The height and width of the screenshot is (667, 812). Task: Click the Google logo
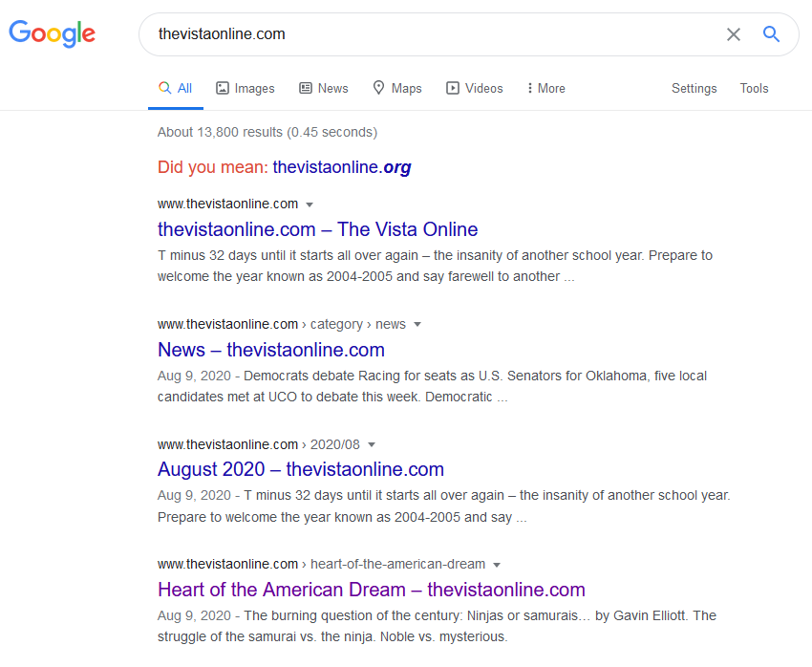pyautogui.click(x=52, y=34)
